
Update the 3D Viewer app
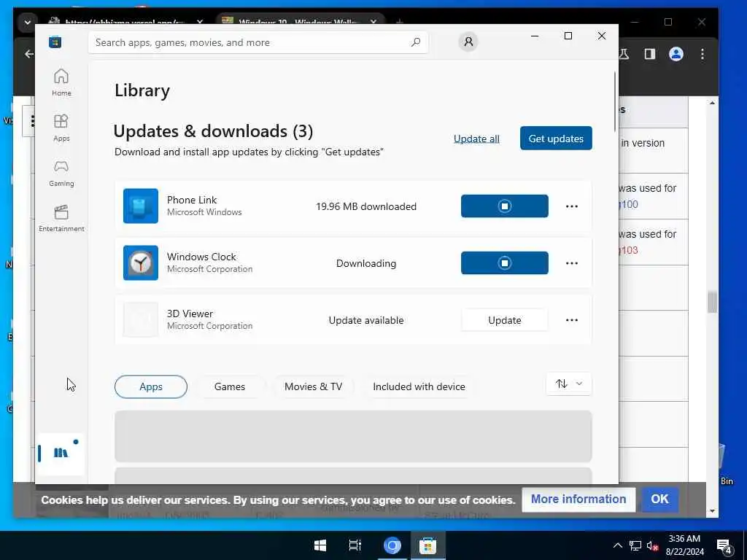(x=505, y=320)
